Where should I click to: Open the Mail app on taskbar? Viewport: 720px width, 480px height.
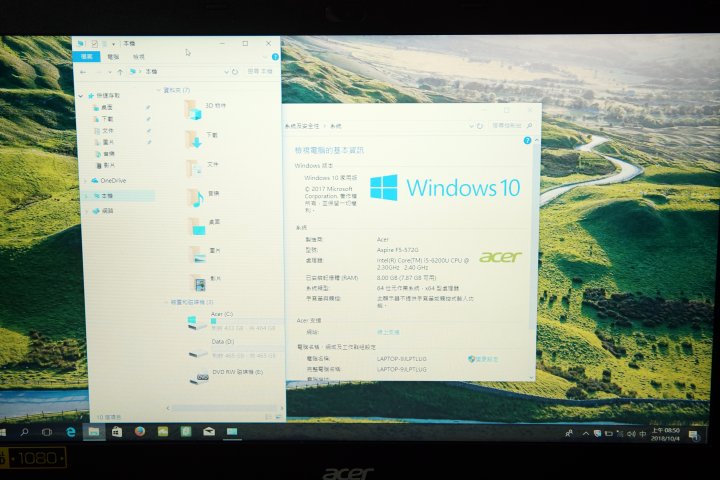point(209,432)
